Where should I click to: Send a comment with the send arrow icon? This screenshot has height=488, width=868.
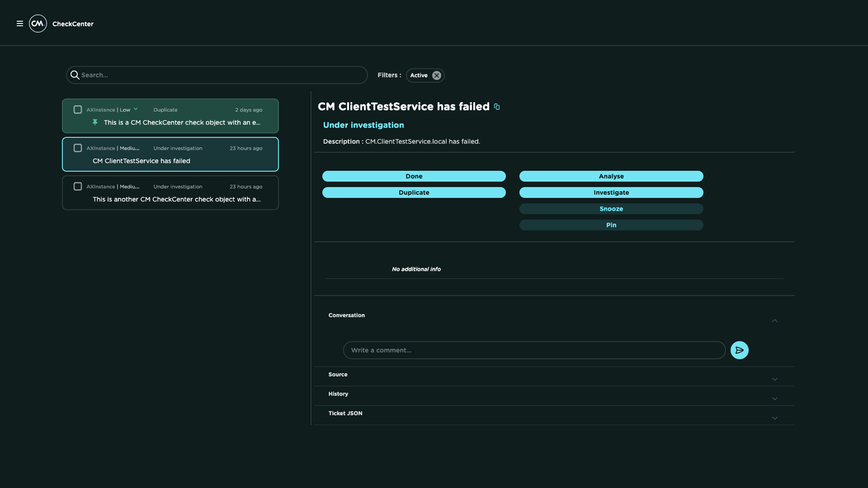point(740,350)
